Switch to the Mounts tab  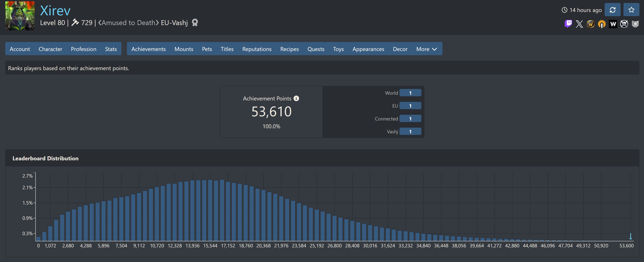(184, 49)
